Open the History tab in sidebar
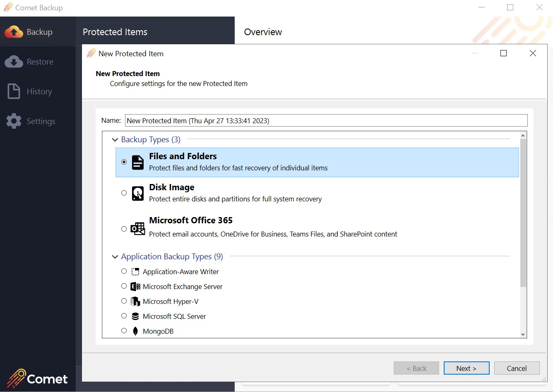Image resolution: width=553 pixels, height=392 pixels. click(38, 91)
